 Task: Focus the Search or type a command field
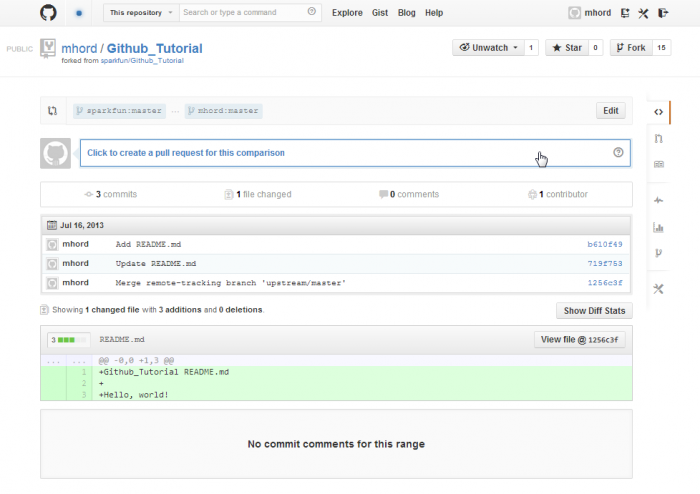[243, 12]
